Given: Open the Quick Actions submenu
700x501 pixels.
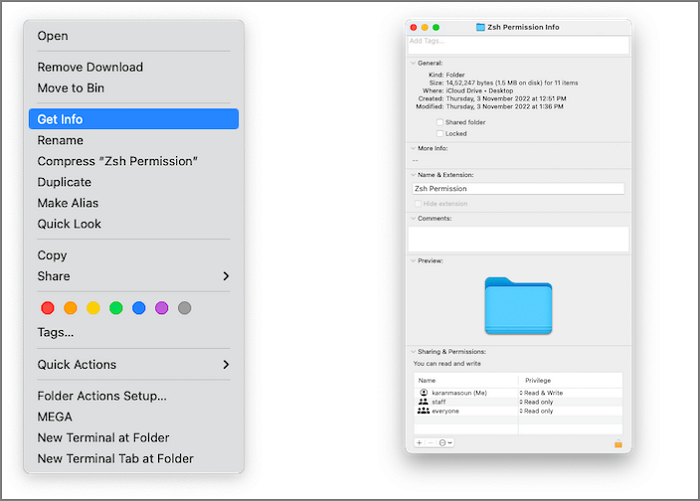Looking at the screenshot, I should click(x=133, y=365).
